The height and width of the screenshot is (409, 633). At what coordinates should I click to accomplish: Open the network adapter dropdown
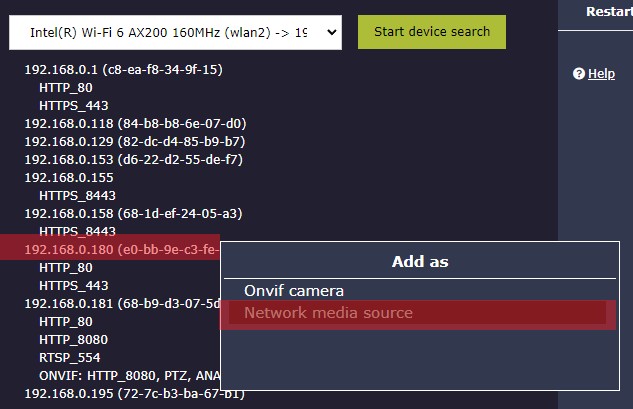pos(175,32)
